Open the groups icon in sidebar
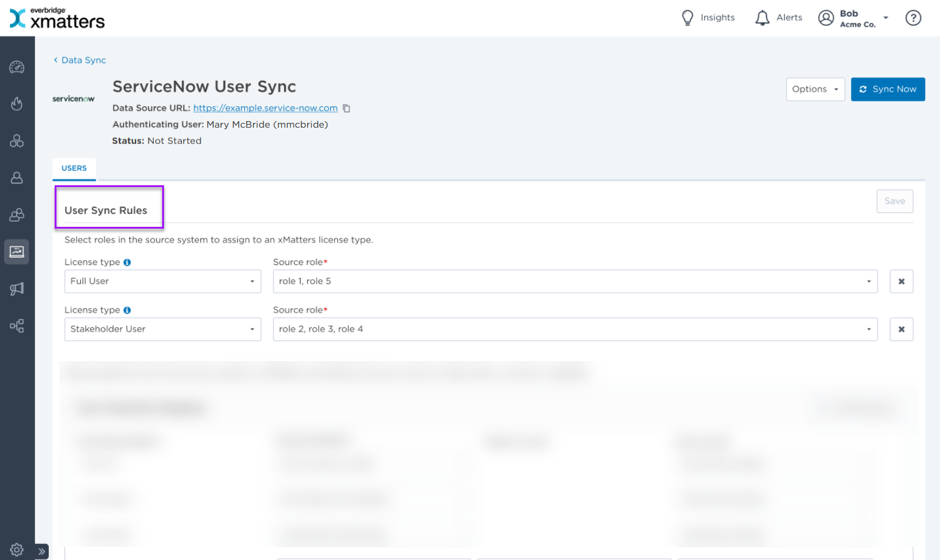Screen dimensions: 940x560 pyautogui.click(x=17, y=215)
